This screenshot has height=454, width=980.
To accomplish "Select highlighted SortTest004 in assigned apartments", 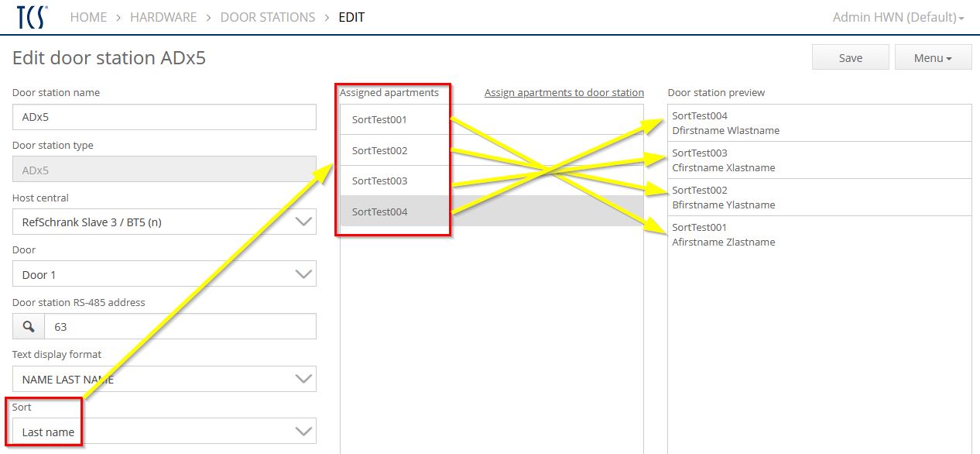I will (x=379, y=212).
